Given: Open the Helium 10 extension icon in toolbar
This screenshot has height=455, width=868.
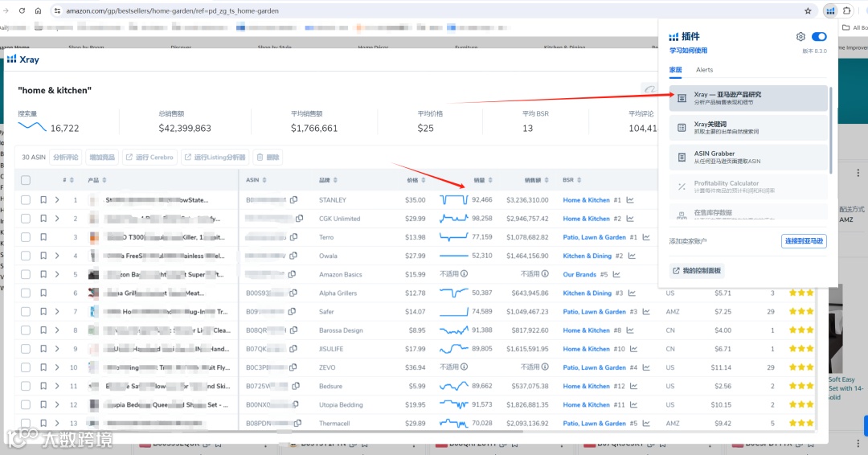Looking at the screenshot, I should (829, 10).
